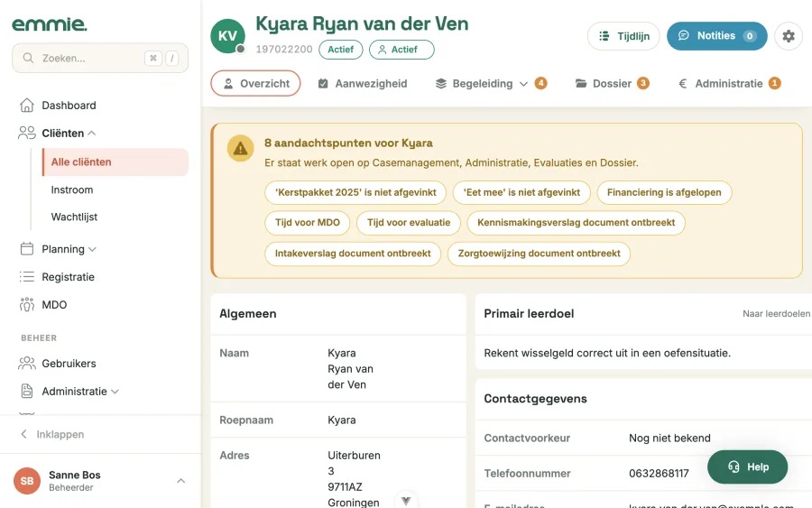This screenshot has height=508, width=812.
Task: Click the Contactgegevens heading
Action: (535, 399)
